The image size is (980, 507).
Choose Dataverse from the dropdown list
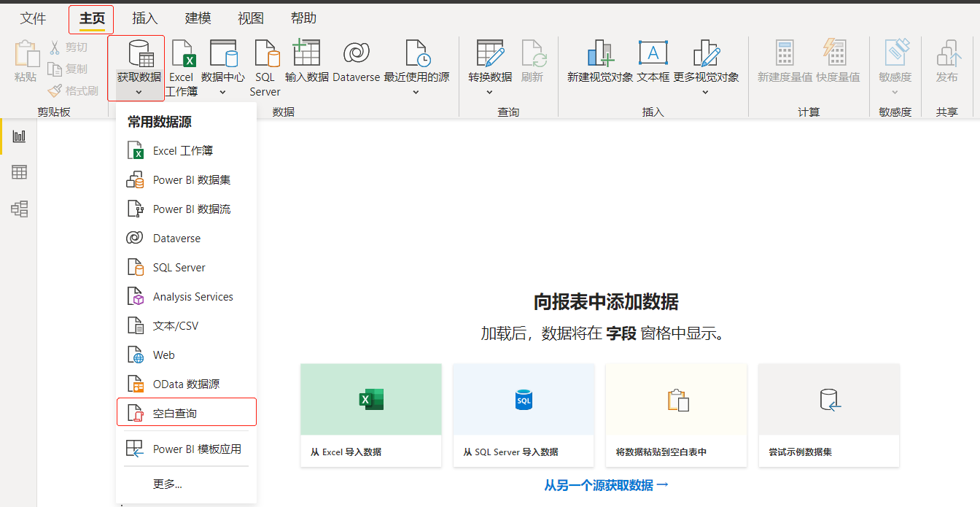tap(187, 239)
